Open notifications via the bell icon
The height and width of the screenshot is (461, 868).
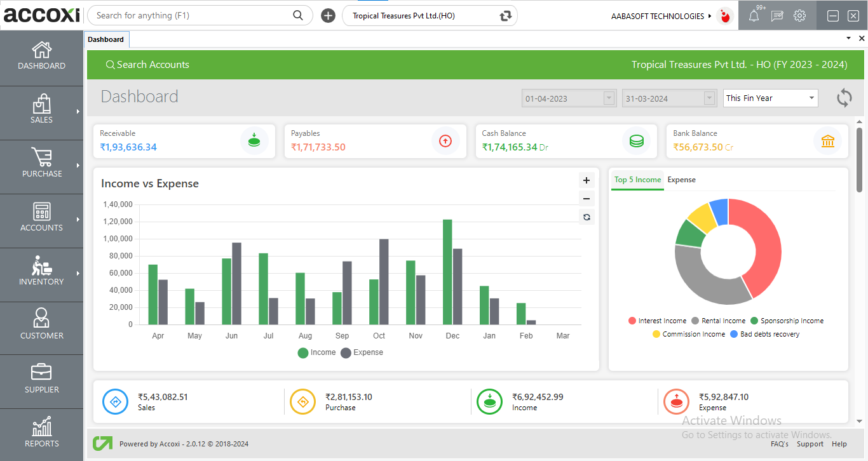click(754, 15)
